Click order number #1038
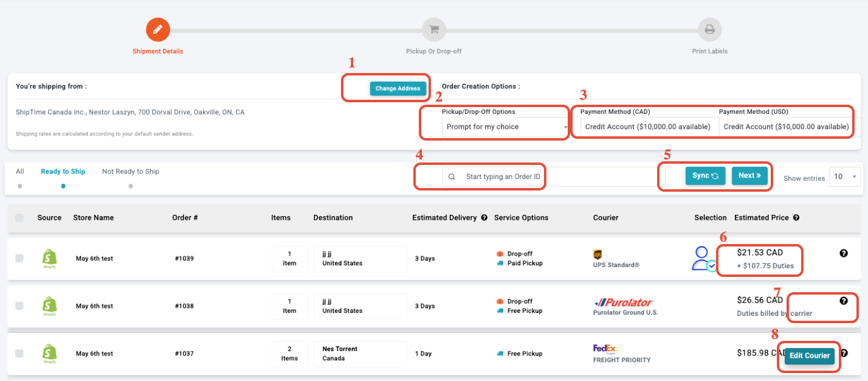 point(184,306)
